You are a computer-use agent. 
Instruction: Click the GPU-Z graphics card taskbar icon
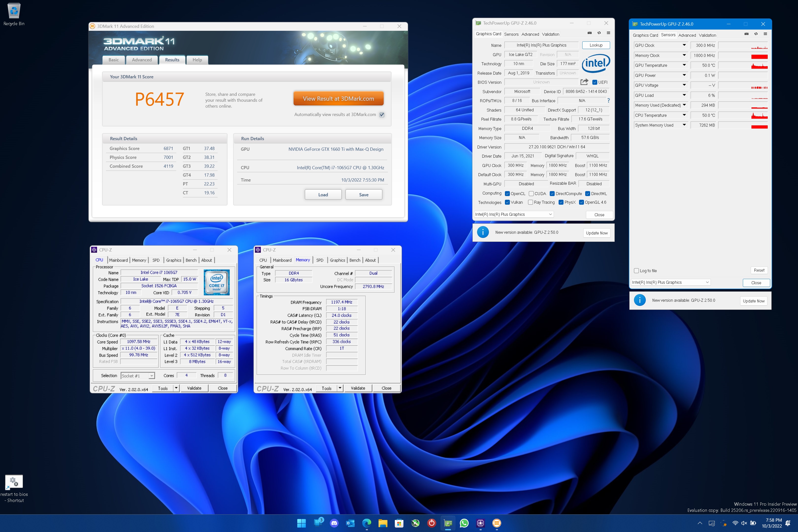coord(448,523)
